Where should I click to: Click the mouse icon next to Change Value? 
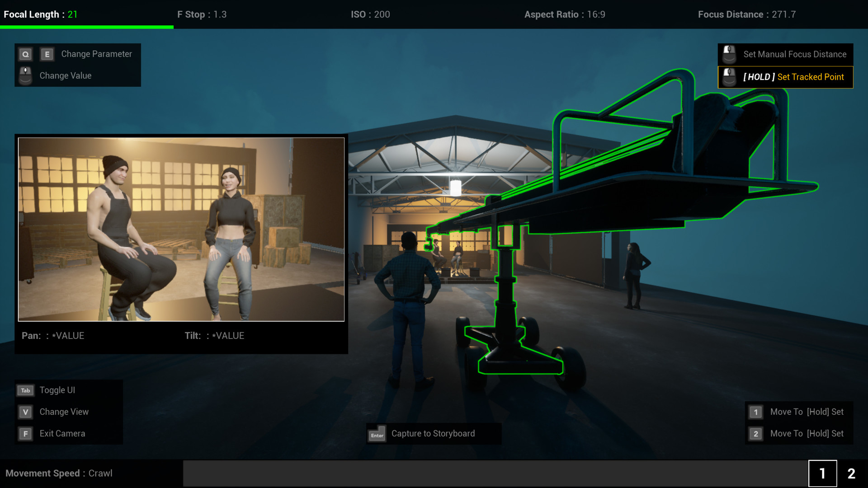25,75
